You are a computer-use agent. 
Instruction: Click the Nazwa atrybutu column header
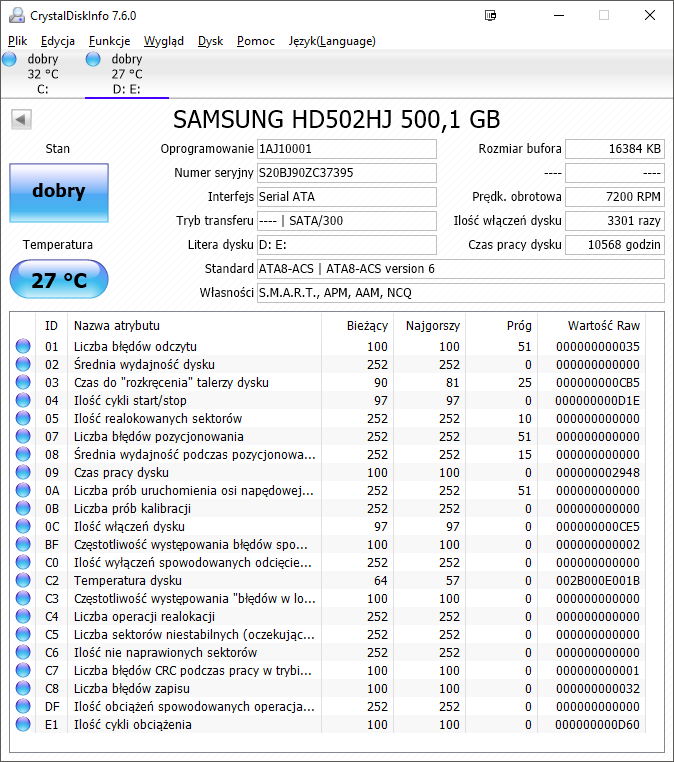[x=194, y=326]
